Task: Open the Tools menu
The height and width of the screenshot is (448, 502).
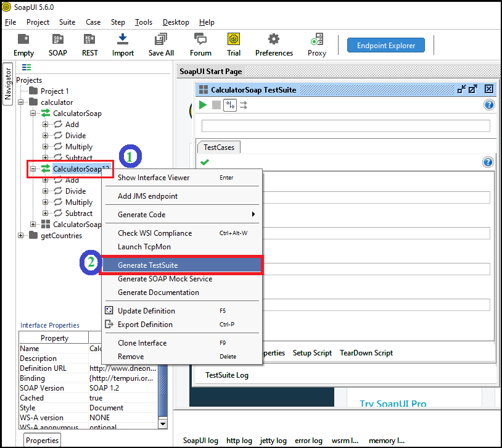Action: (x=144, y=22)
